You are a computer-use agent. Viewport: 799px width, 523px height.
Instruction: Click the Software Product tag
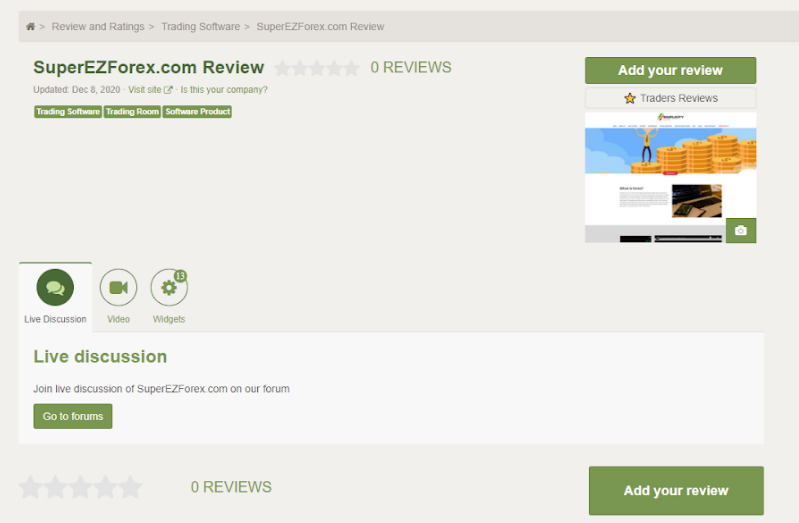[197, 112]
